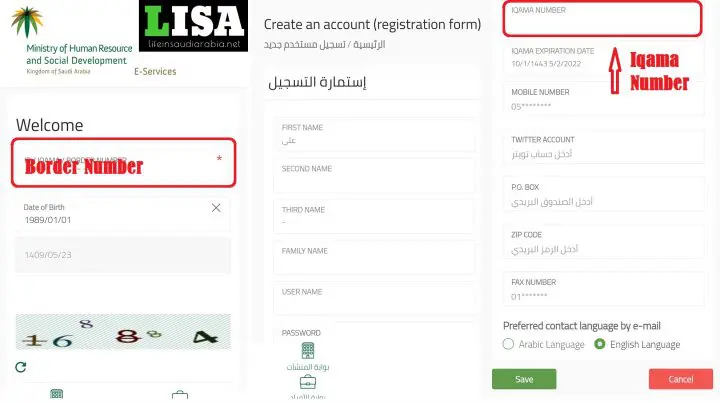Click the Iqama / Border Number field
Image resolution: width=720 pixels, height=403 pixels.
tap(124, 163)
